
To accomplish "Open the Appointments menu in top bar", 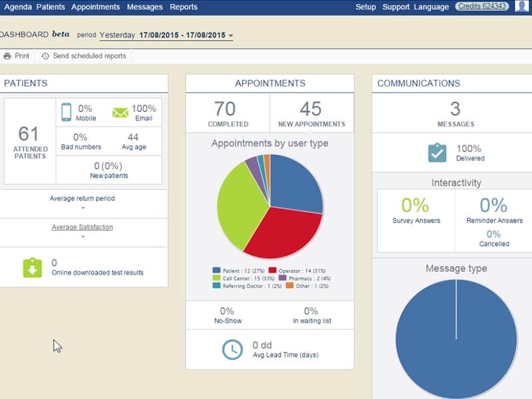I will pos(95,7).
